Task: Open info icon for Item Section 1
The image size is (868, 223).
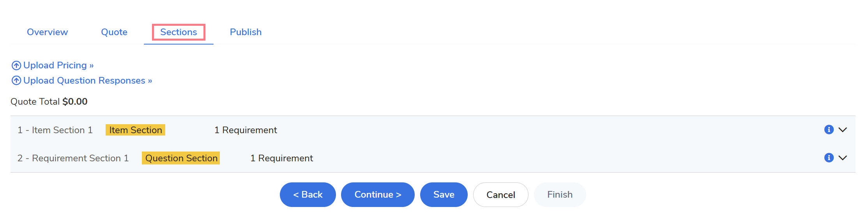Action: (x=829, y=130)
